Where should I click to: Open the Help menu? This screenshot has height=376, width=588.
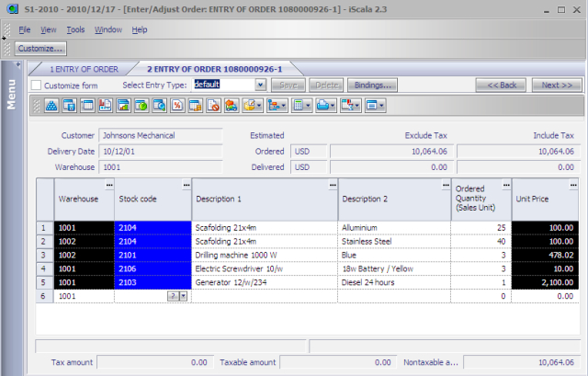pos(139,29)
